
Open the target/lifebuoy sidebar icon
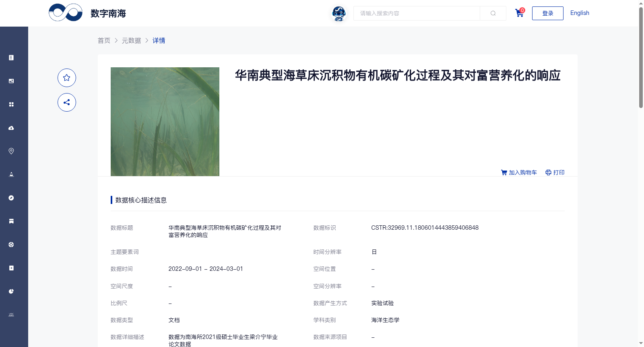(11, 245)
